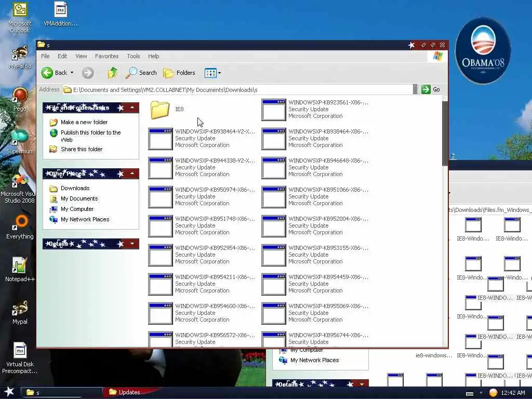Open the Back button history dropdown
The height and width of the screenshot is (399, 532).
[x=72, y=73]
